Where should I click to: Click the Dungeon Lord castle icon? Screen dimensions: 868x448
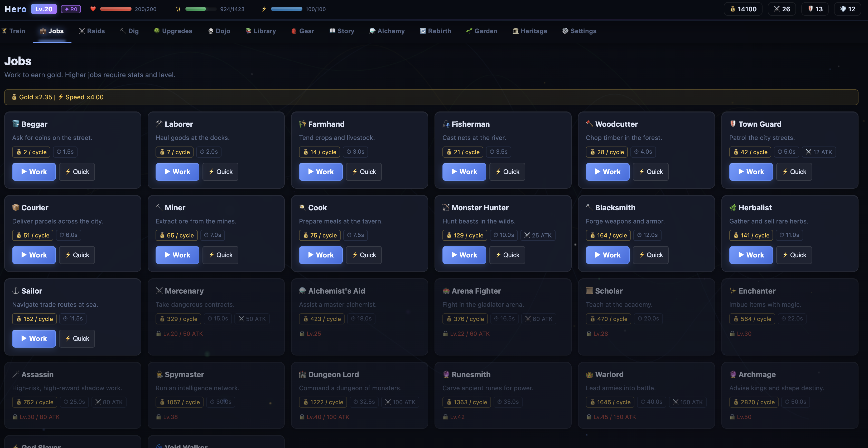(303, 374)
